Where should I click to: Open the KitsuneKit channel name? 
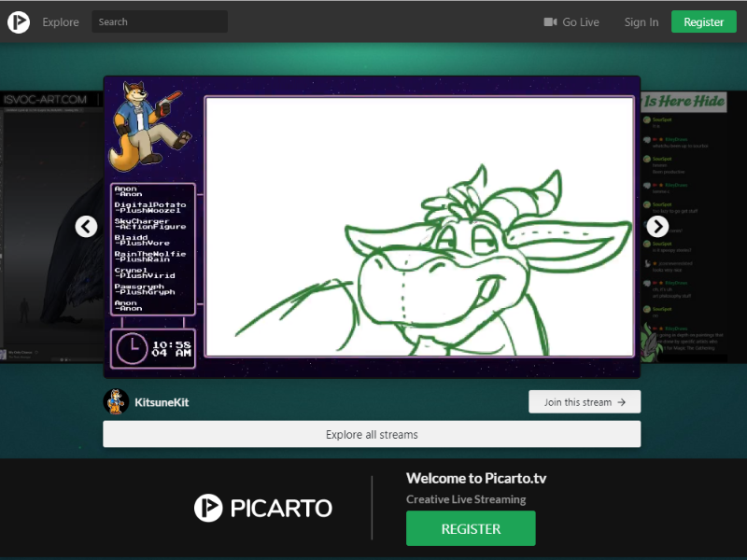pyautogui.click(x=162, y=402)
